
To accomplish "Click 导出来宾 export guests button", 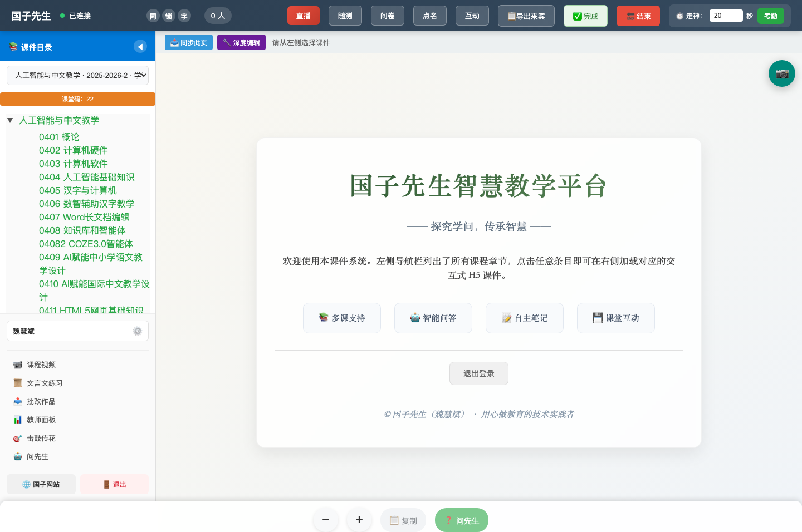I will (526, 16).
